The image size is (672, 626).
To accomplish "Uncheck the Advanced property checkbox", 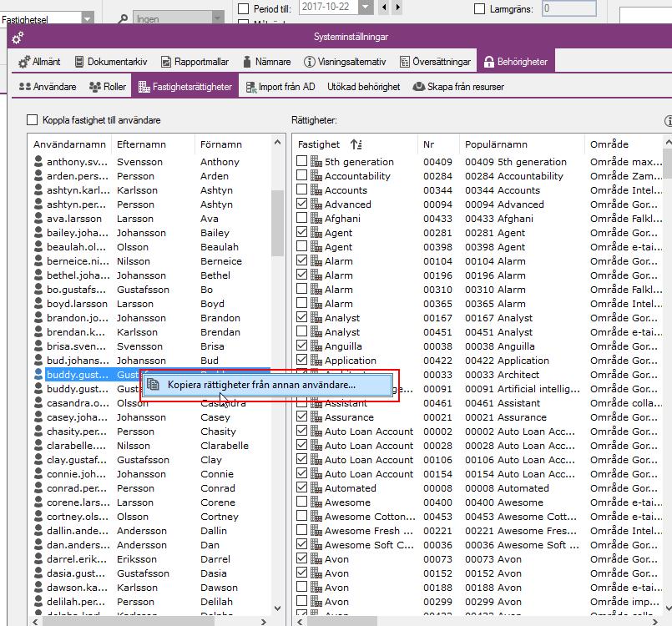I will (301, 203).
